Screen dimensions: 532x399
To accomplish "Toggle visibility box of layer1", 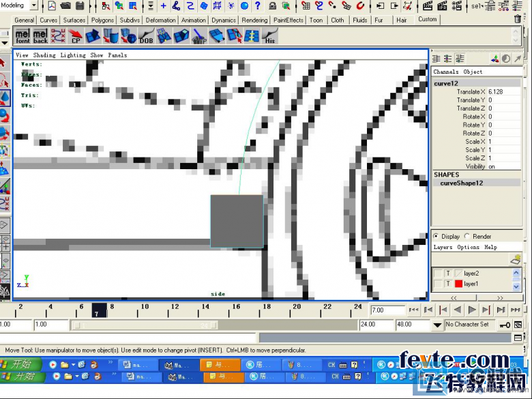I will tap(439, 284).
